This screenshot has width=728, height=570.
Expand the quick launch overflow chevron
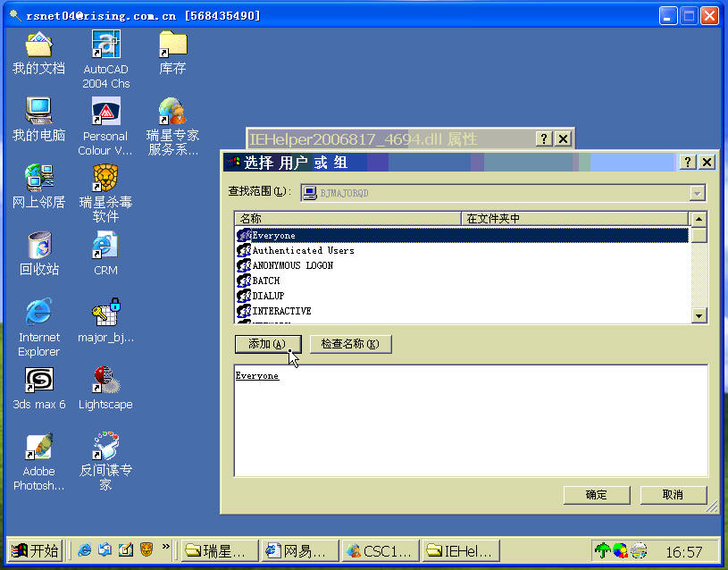point(166,547)
